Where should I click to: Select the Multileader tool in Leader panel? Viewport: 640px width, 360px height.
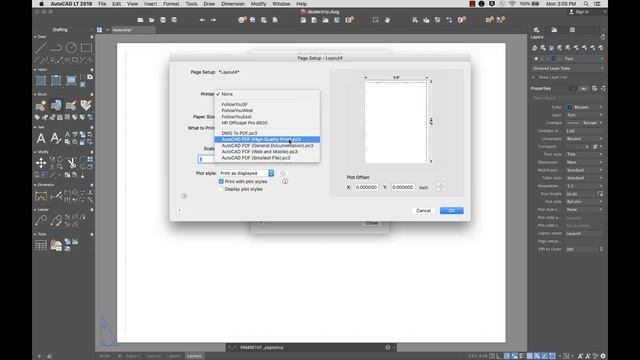point(41,221)
